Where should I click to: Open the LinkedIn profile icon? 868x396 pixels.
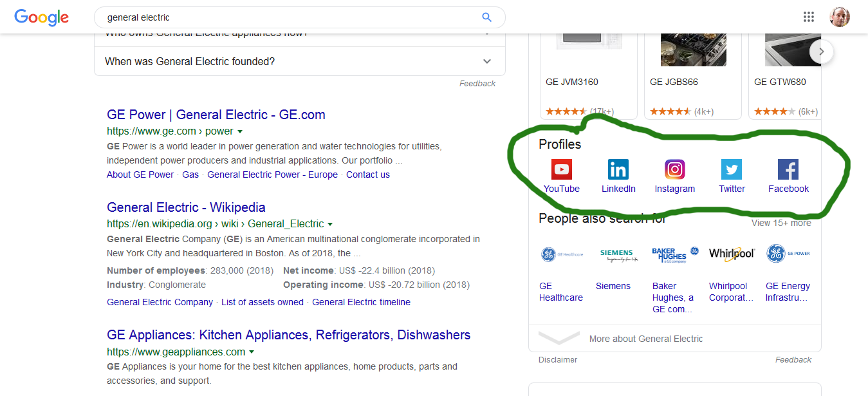tap(618, 170)
